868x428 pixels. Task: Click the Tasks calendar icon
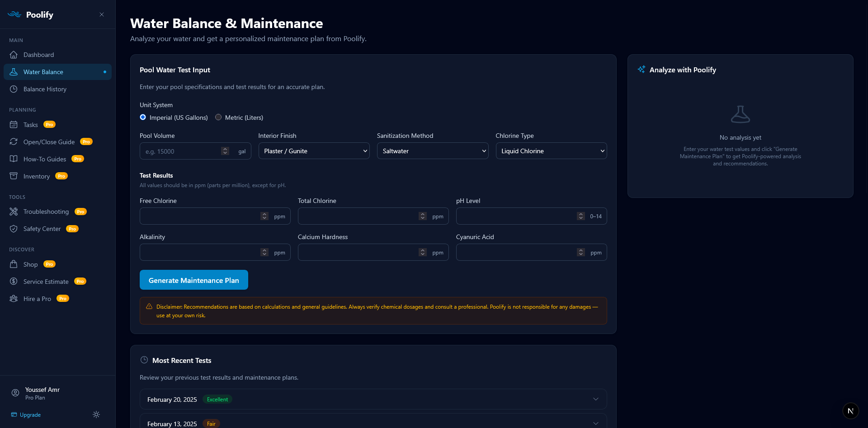[x=14, y=124]
